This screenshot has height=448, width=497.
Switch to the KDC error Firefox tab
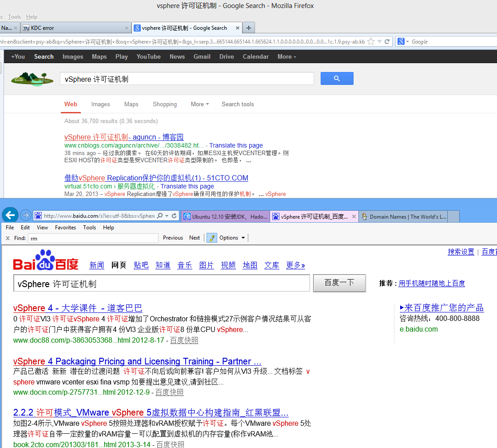(x=76, y=28)
